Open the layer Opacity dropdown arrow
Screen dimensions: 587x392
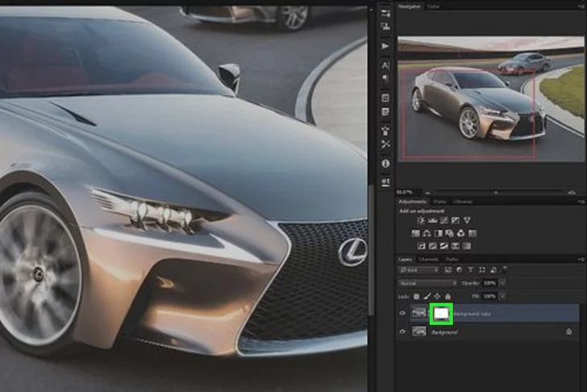click(x=503, y=283)
